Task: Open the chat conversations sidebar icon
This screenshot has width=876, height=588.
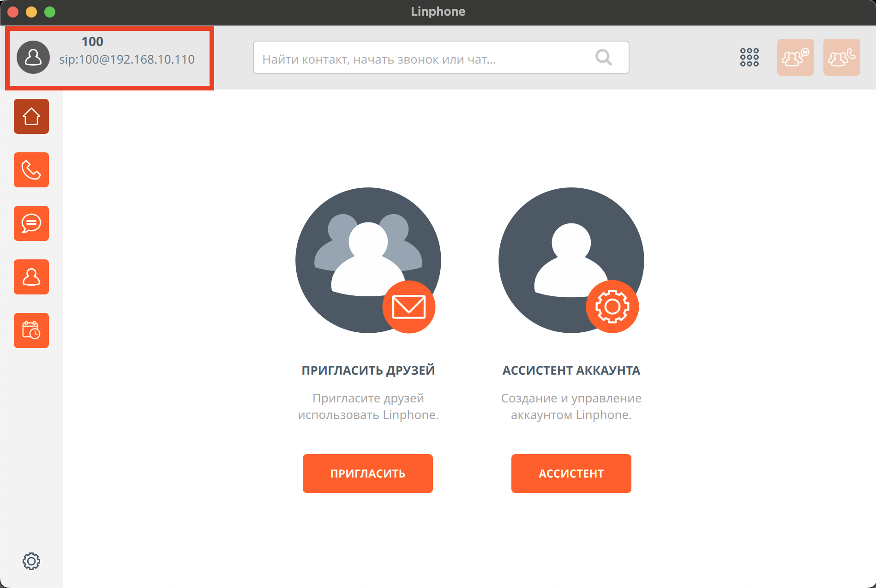Action: (x=31, y=223)
